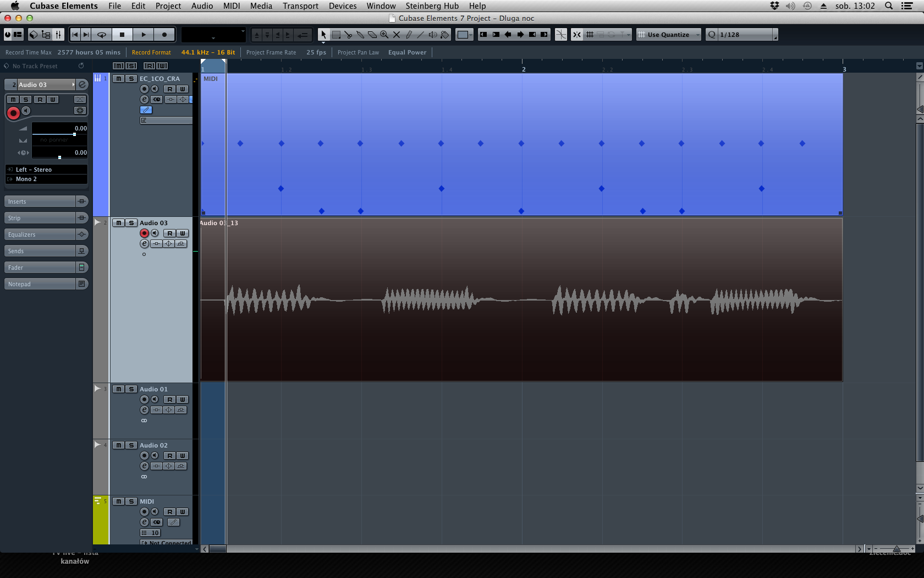Select the Range Selection tool

[x=336, y=35]
